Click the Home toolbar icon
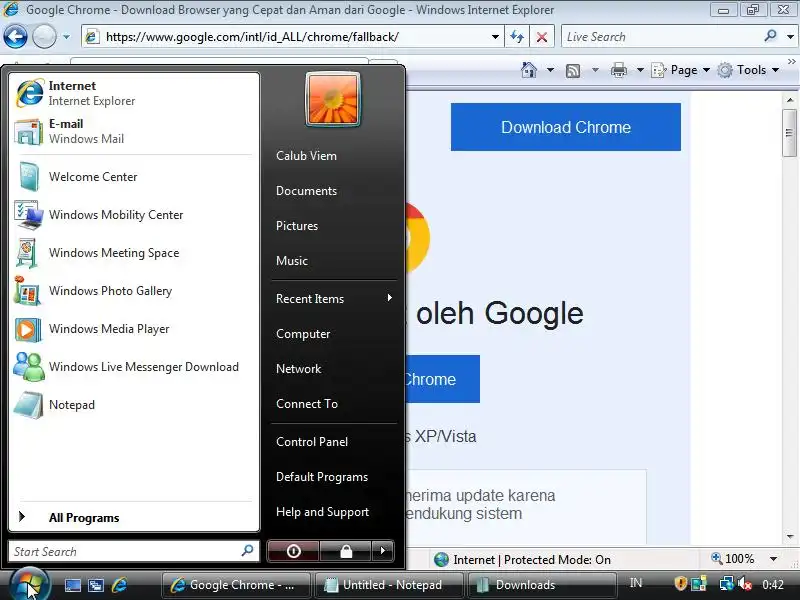The width and height of the screenshot is (800, 600). point(529,70)
